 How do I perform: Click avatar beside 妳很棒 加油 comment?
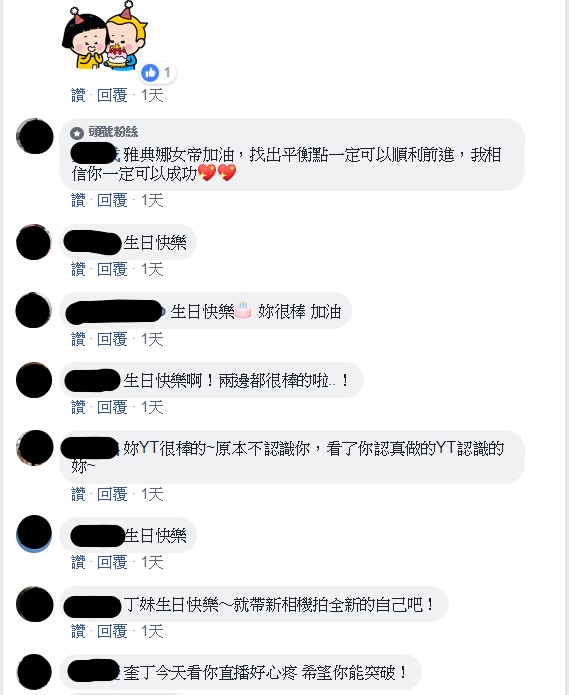point(34,310)
